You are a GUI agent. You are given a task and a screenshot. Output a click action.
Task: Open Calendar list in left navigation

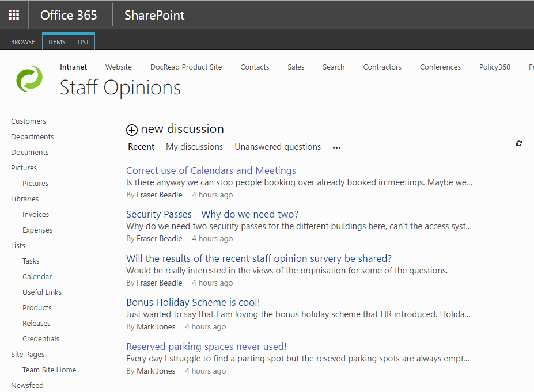tap(37, 276)
